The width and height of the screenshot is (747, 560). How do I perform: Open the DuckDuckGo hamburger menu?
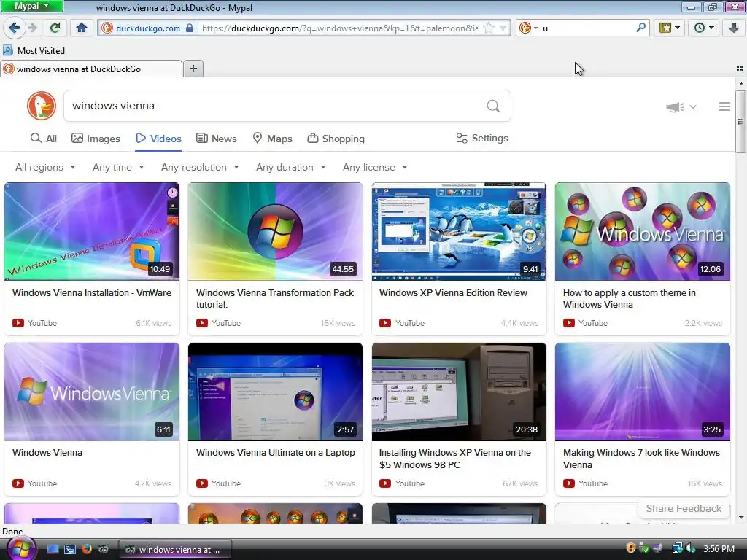tap(724, 106)
